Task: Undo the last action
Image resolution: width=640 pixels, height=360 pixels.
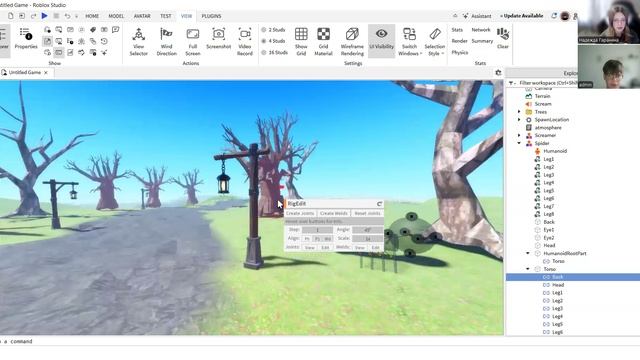Action: [67, 16]
